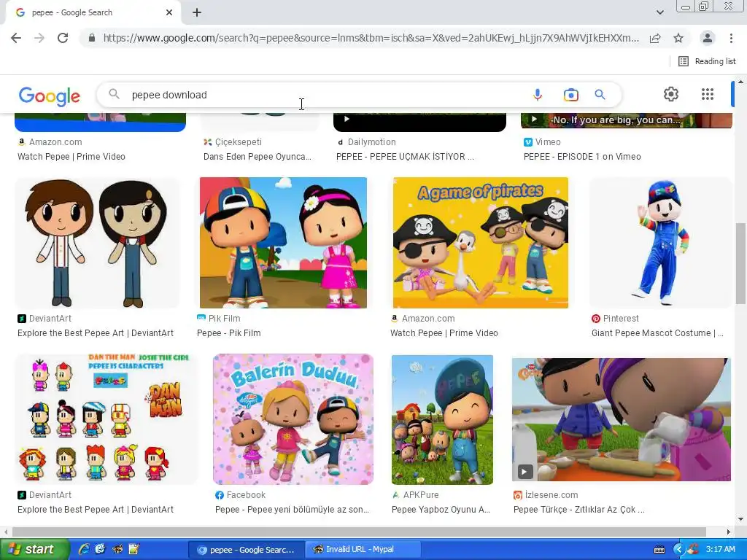Image resolution: width=747 pixels, height=560 pixels.
Task: Select the pepee - Google Search tab
Action: coord(93,12)
